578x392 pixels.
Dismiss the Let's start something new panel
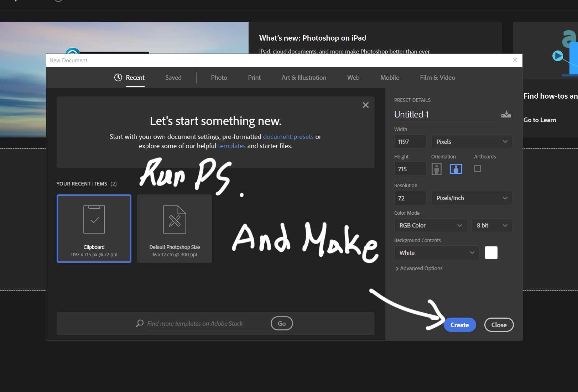click(x=365, y=105)
